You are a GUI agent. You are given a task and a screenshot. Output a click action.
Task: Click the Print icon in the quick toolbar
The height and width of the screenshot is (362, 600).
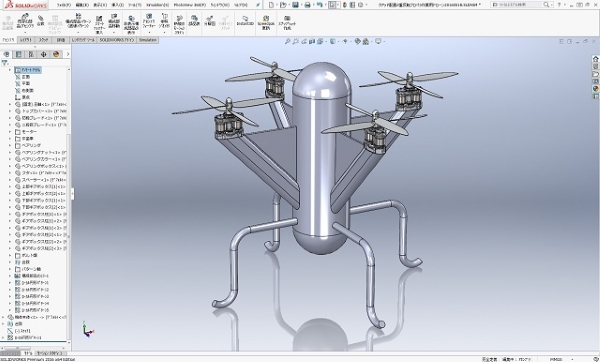pos(307,5)
